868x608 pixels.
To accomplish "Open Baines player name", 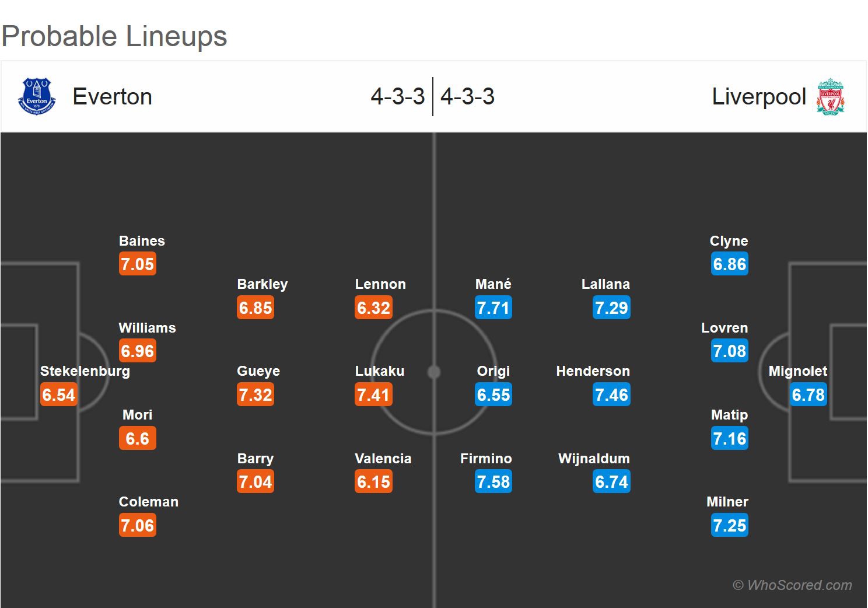I will coord(142,241).
